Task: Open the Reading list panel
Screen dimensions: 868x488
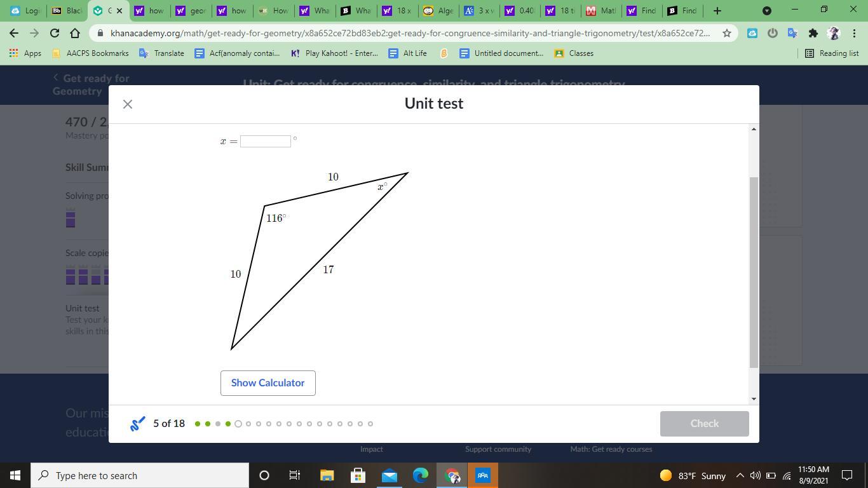Action: [x=832, y=53]
